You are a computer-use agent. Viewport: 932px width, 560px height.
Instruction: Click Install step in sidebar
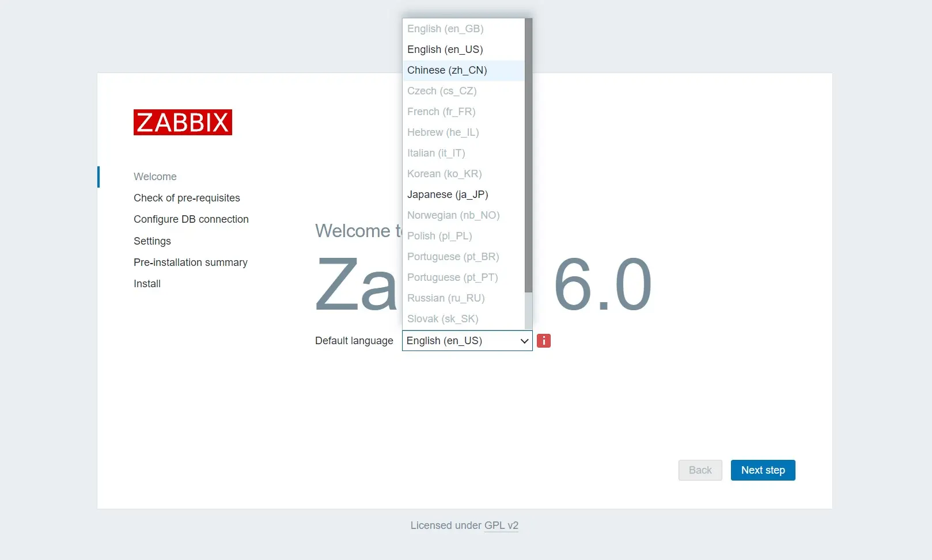point(147,284)
